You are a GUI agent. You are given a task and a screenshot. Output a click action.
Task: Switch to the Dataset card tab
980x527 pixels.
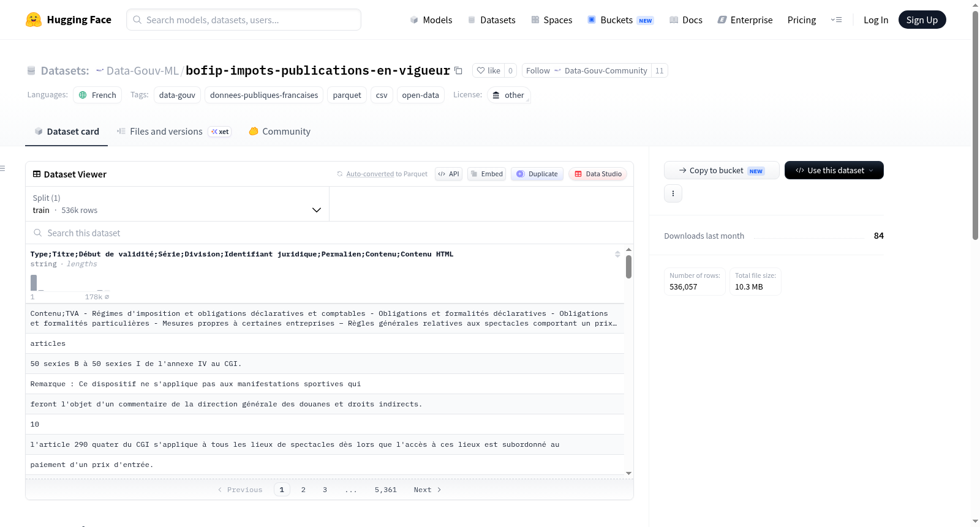67,132
